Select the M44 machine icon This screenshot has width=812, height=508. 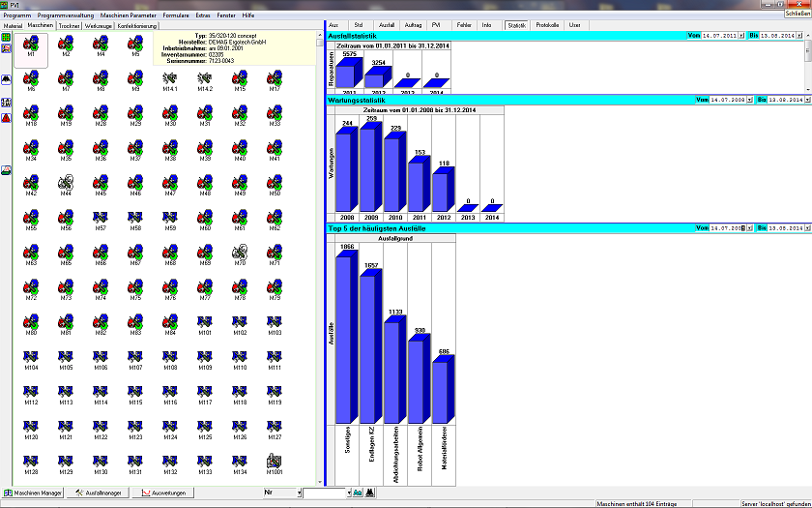(66, 183)
